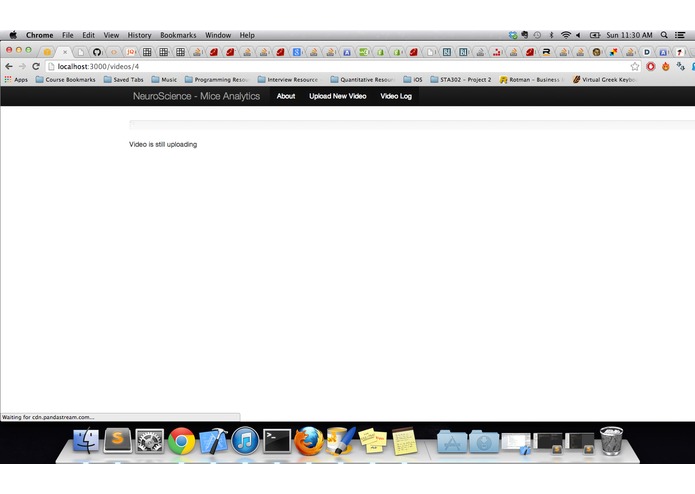
Task: Open System Preferences from the Dock
Action: point(149,441)
